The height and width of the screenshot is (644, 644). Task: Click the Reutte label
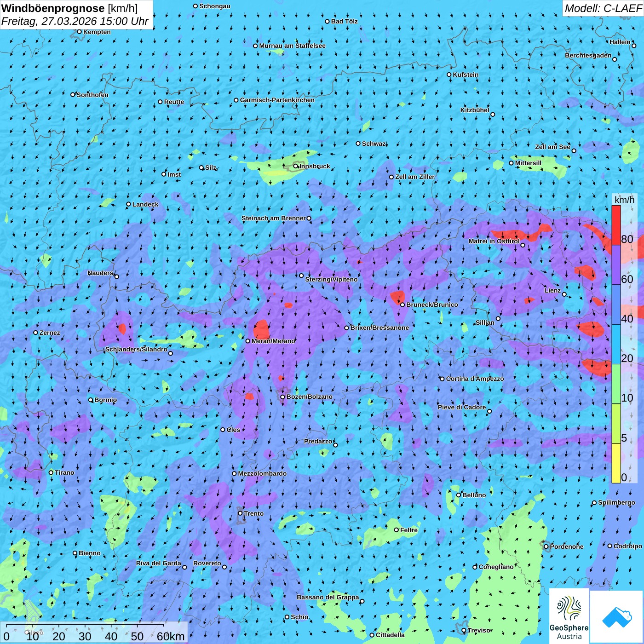tap(174, 102)
